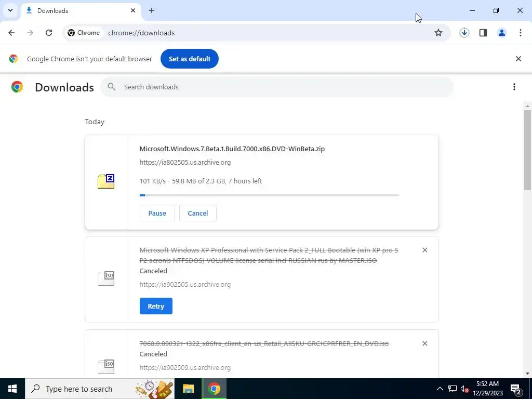This screenshot has height=399, width=532.
Task: Remove the Windows XP ISO entry
Action: tap(425, 250)
